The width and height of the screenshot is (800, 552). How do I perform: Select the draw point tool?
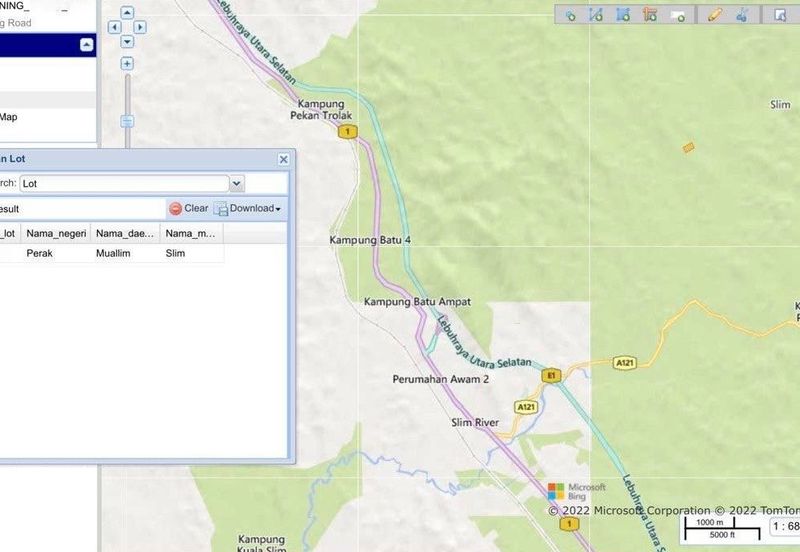570,15
